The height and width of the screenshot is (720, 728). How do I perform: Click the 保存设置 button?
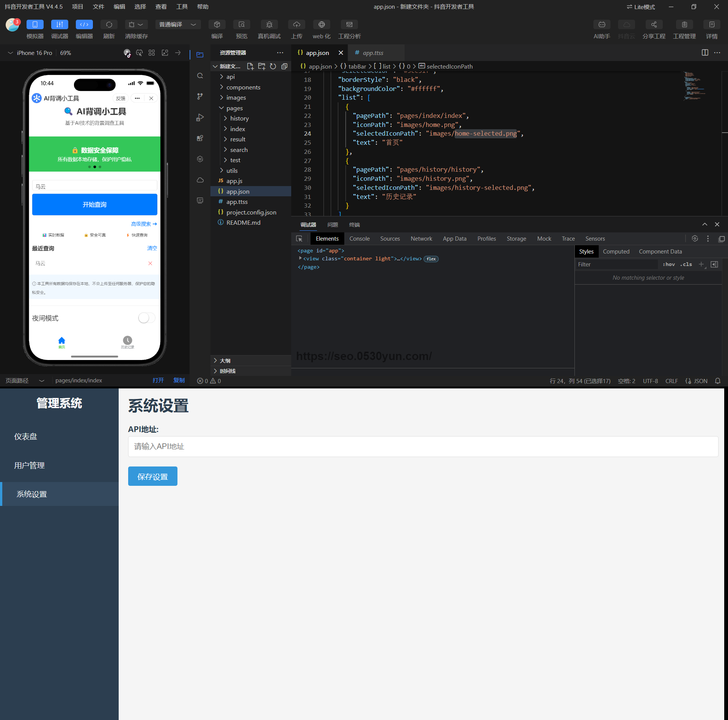(x=152, y=476)
